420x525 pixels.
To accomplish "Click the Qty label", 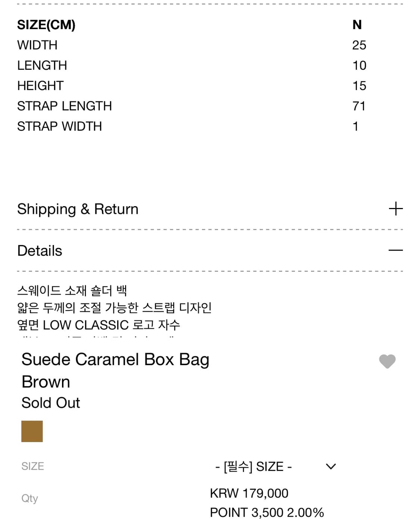I will [30, 498].
